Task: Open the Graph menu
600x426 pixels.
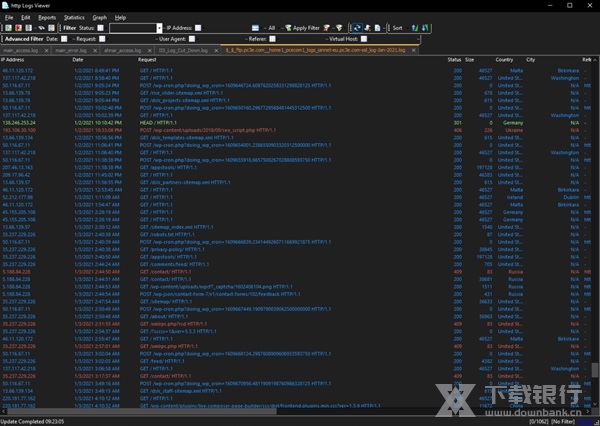Action: pos(99,18)
